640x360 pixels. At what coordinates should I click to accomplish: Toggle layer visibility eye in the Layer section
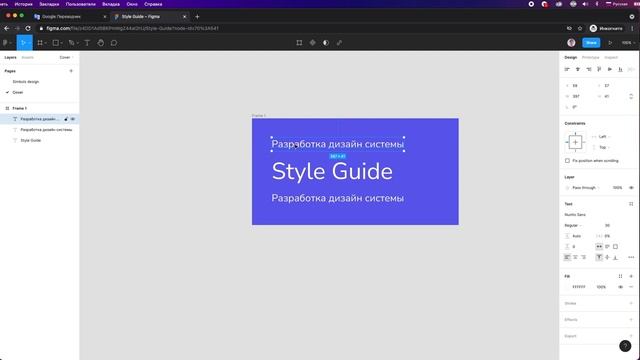click(631, 188)
